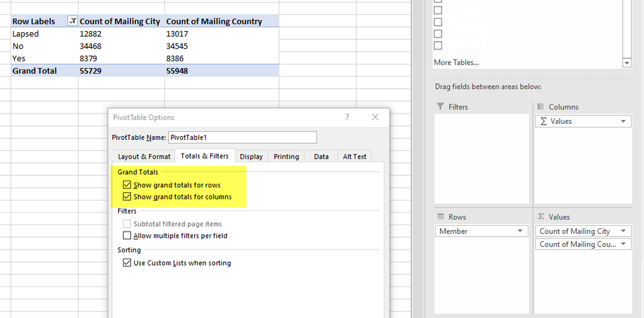
Task: Select the Totals & Filters tab
Action: (x=204, y=156)
